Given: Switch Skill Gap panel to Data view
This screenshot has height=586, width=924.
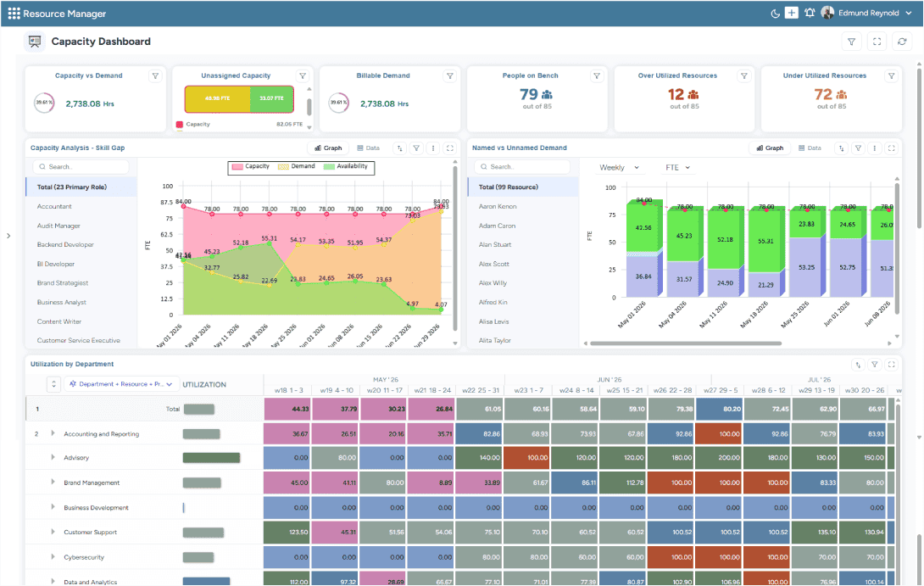Looking at the screenshot, I should (369, 148).
